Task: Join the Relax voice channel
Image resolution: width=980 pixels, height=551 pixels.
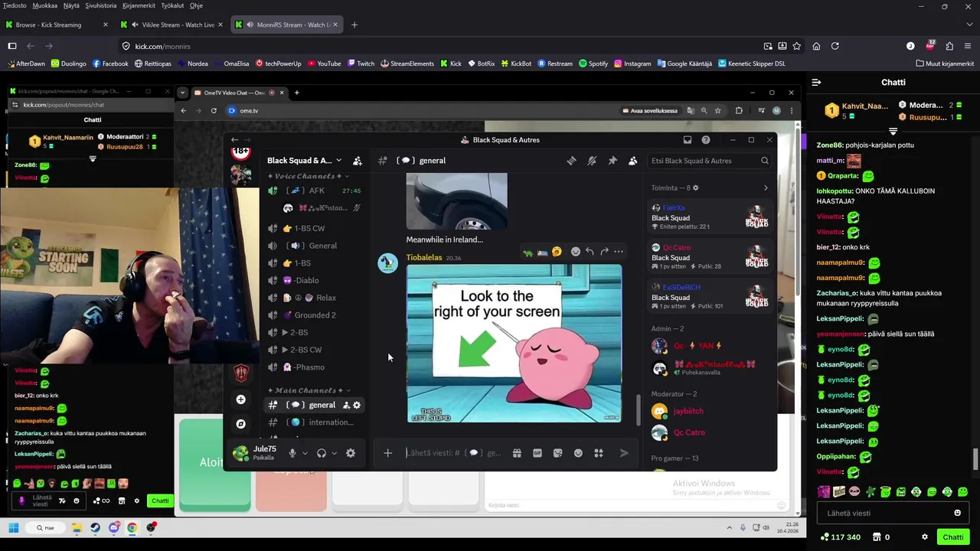Action: click(x=314, y=298)
